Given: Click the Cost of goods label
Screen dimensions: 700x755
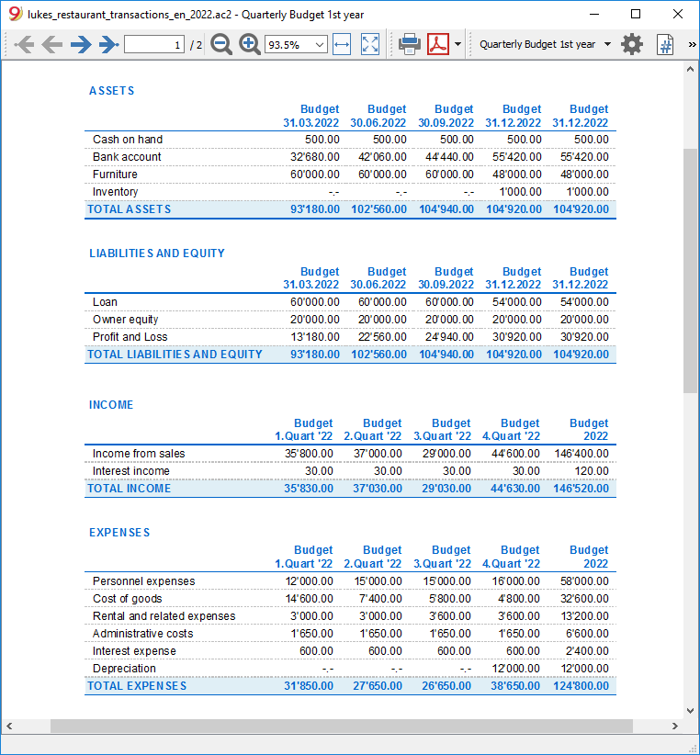Looking at the screenshot, I should (127, 599).
